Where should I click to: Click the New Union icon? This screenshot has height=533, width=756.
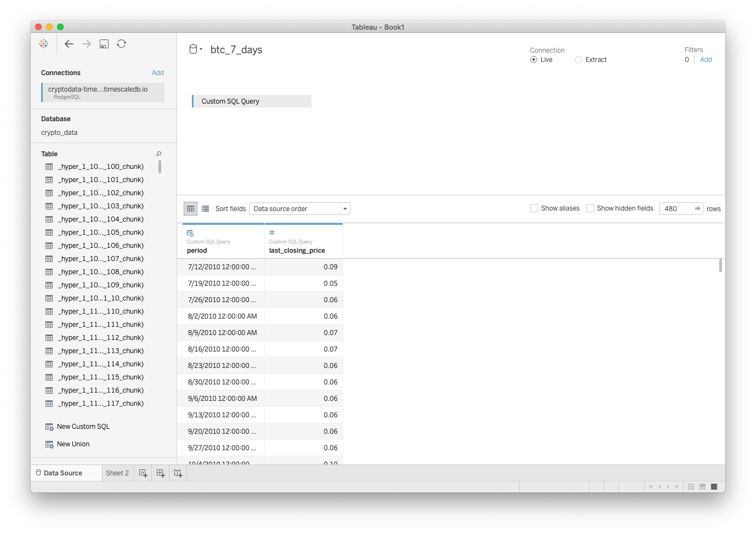pos(49,445)
